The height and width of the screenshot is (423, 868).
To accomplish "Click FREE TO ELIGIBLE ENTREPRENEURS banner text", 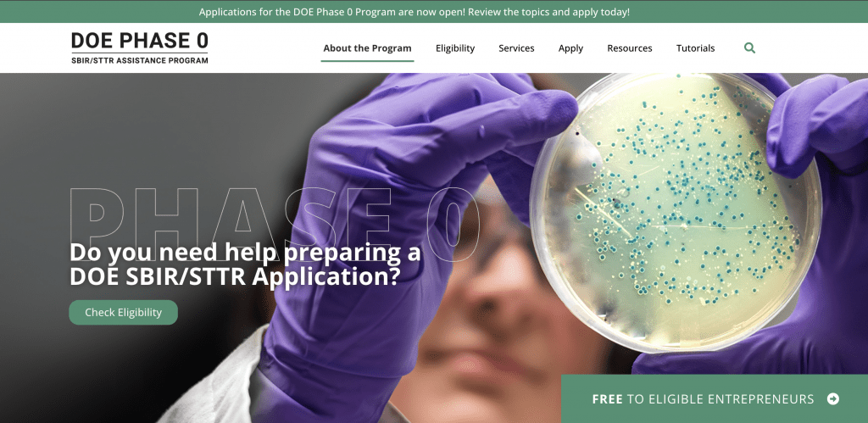I will click(703, 398).
